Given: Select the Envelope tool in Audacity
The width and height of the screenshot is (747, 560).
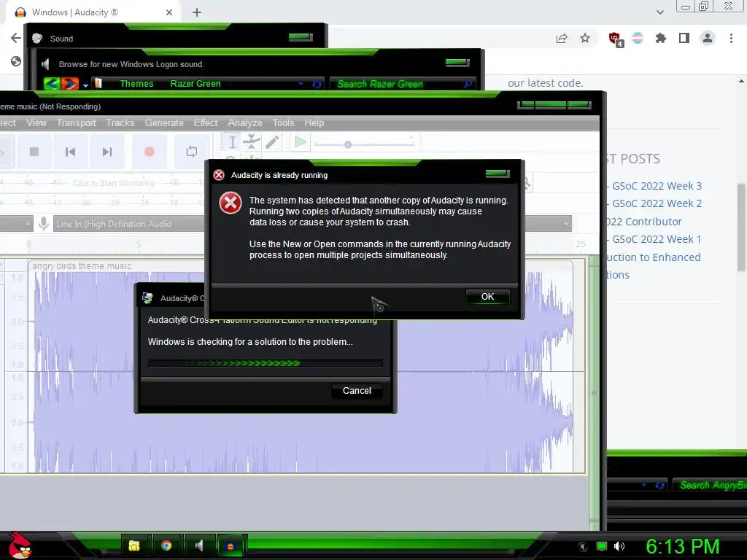Looking at the screenshot, I should pyautogui.click(x=252, y=142).
